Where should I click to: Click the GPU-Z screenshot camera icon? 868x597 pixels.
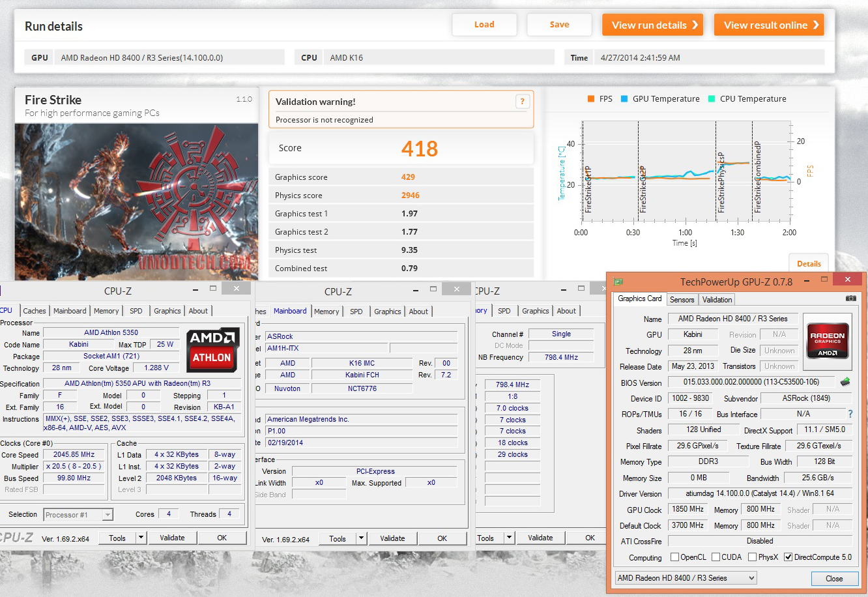850,298
